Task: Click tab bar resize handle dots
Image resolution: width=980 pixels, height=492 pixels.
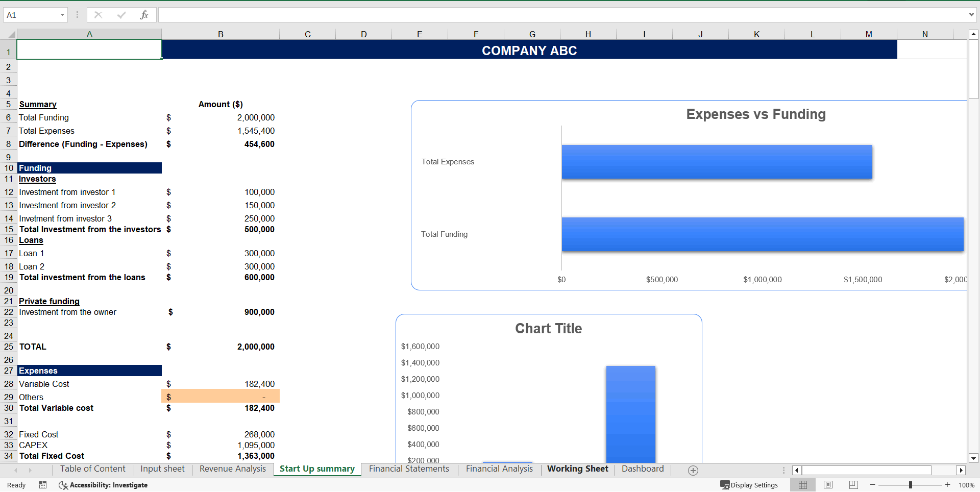Action: pyautogui.click(x=783, y=470)
